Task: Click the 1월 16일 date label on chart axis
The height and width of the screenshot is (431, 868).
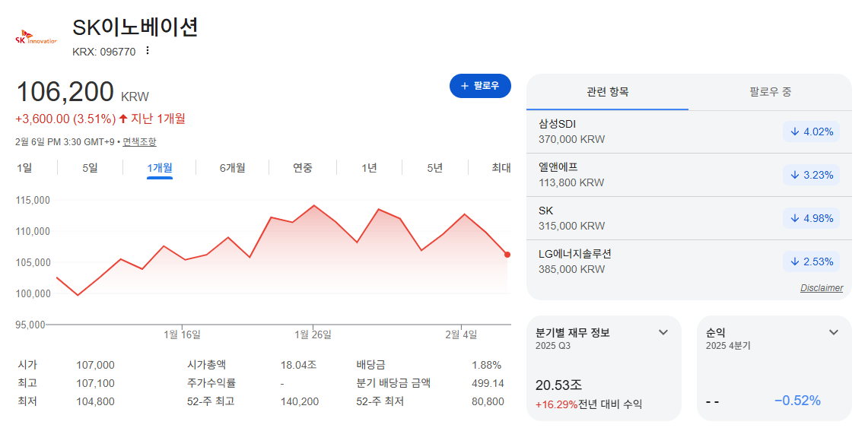Action: point(182,334)
